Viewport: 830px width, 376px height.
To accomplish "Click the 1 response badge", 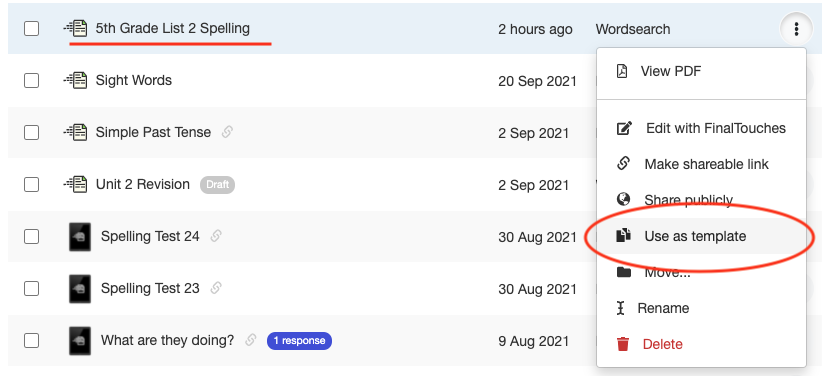I will tap(300, 341).
